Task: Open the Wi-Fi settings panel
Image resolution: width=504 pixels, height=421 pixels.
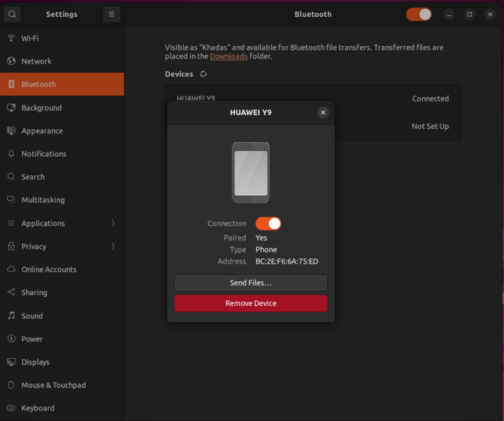Action: point(62,38)
